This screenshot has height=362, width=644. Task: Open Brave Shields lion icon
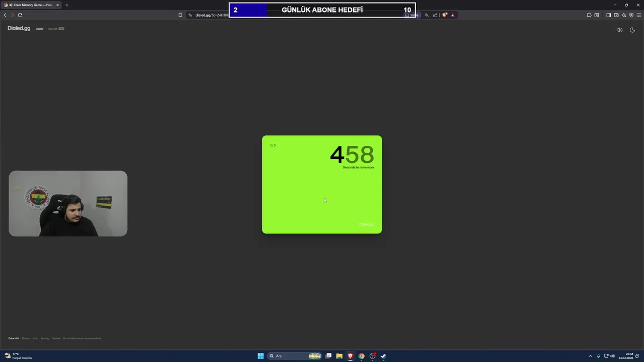(445, 15)
